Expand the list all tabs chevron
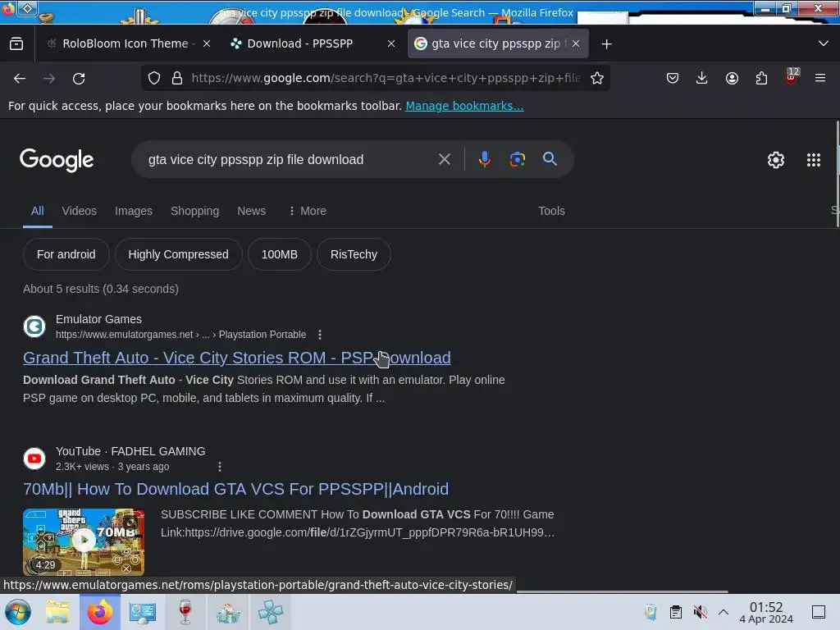Screen dimensions: 840x630 coord(824,43)
